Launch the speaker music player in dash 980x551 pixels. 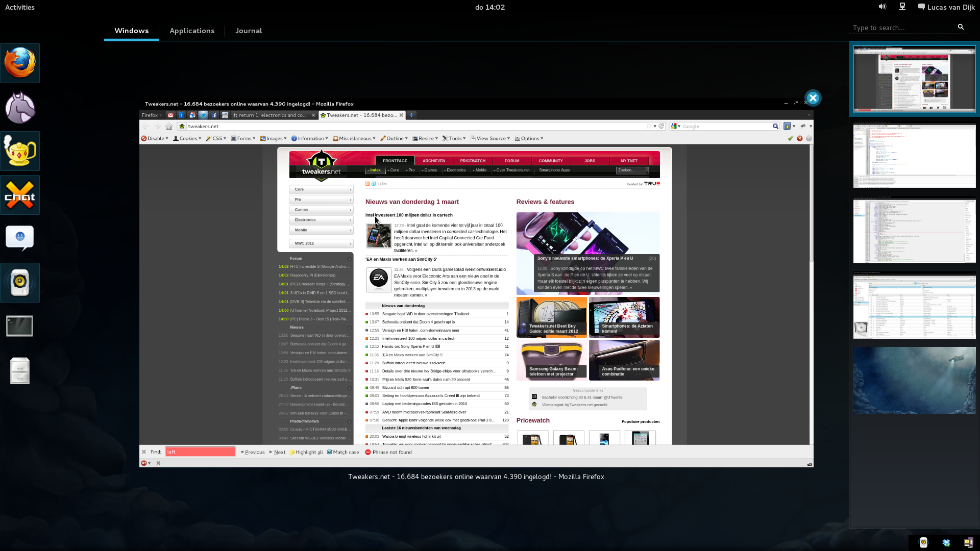coord(20,283)
